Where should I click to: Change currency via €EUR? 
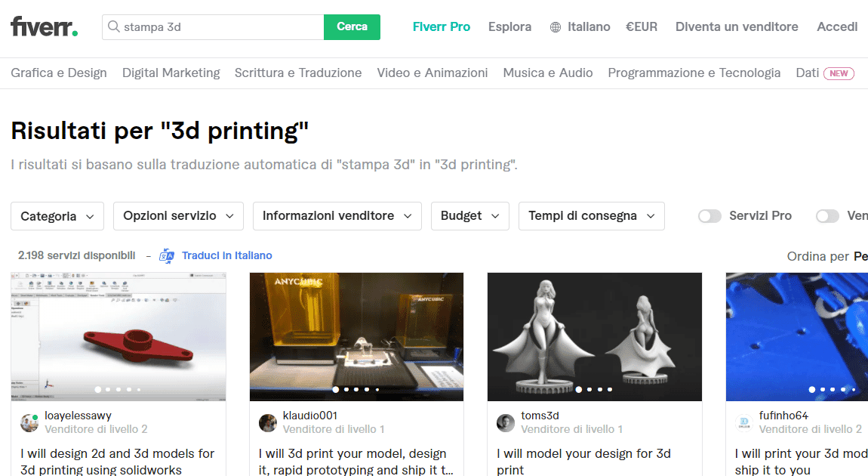pos(642,26)
